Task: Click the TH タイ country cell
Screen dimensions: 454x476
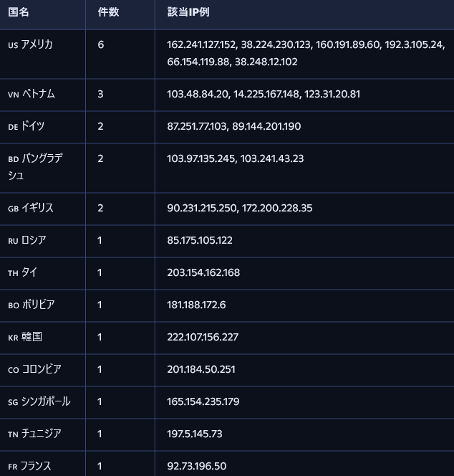Action: pos(23,272)
